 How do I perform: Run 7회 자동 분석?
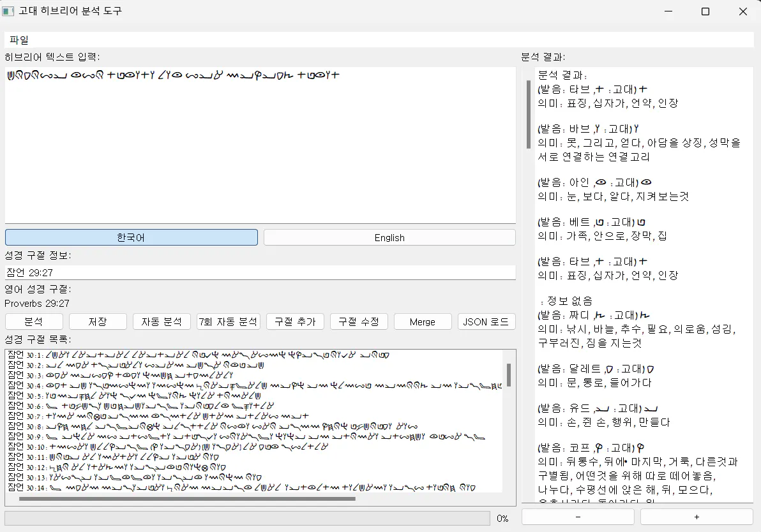(x=229, y=321)
